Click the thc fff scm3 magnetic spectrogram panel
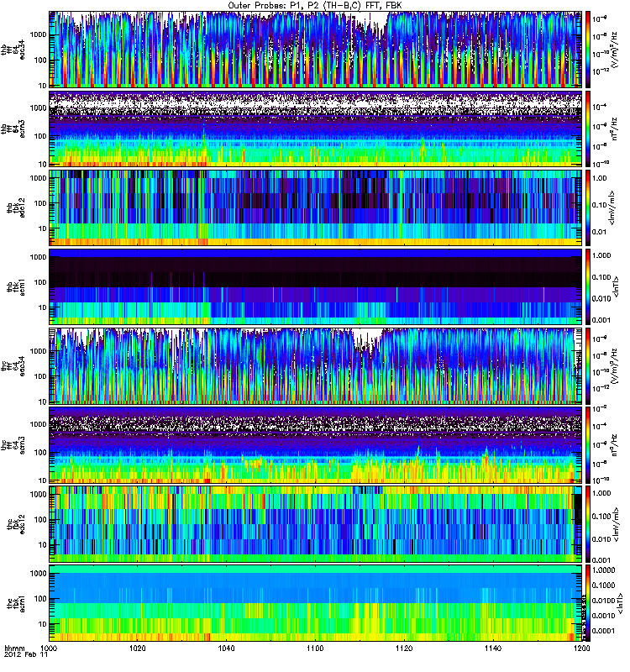Viewport: 630px width, 672px height. point(316,445)
